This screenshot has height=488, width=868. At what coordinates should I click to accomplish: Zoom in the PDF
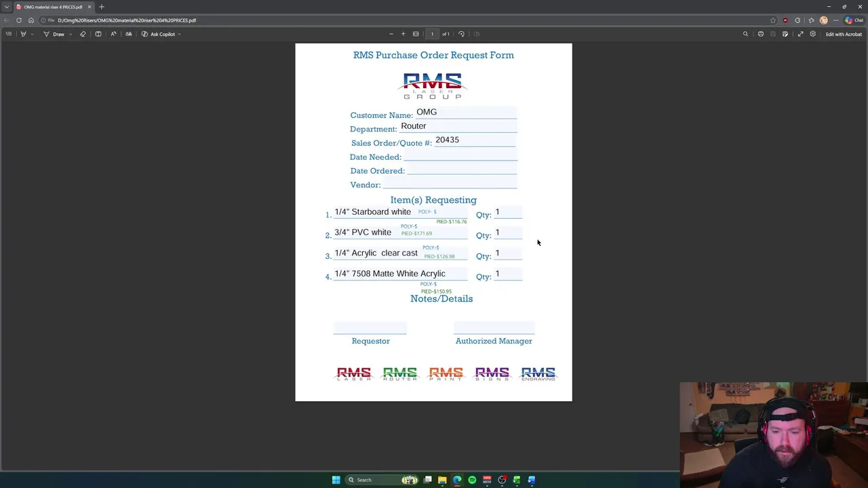point(403,34)
